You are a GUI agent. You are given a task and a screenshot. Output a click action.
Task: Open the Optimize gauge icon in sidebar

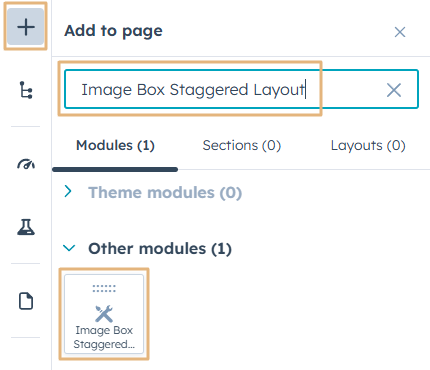point(26,164)
